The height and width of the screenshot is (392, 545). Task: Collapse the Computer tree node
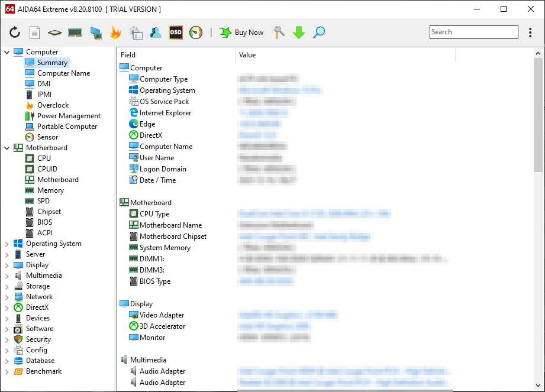pos(7,52)
